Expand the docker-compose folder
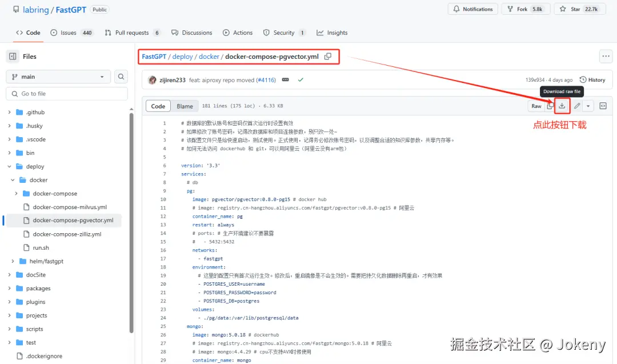The height and width of the screenshot is (364, 617). 16,193
